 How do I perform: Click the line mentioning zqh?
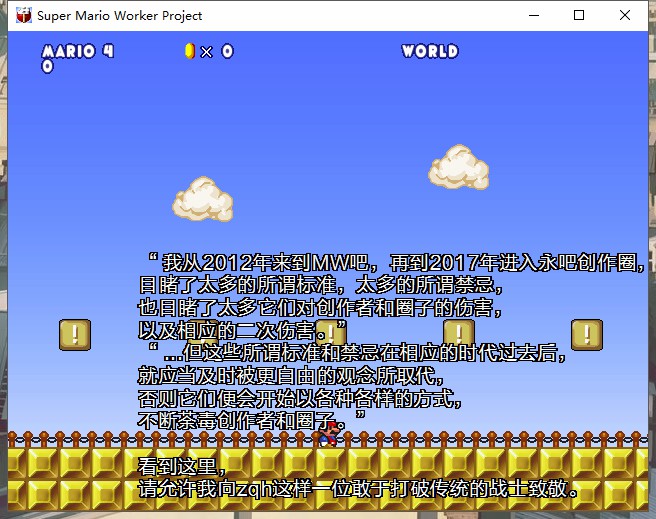coord(358,488)
